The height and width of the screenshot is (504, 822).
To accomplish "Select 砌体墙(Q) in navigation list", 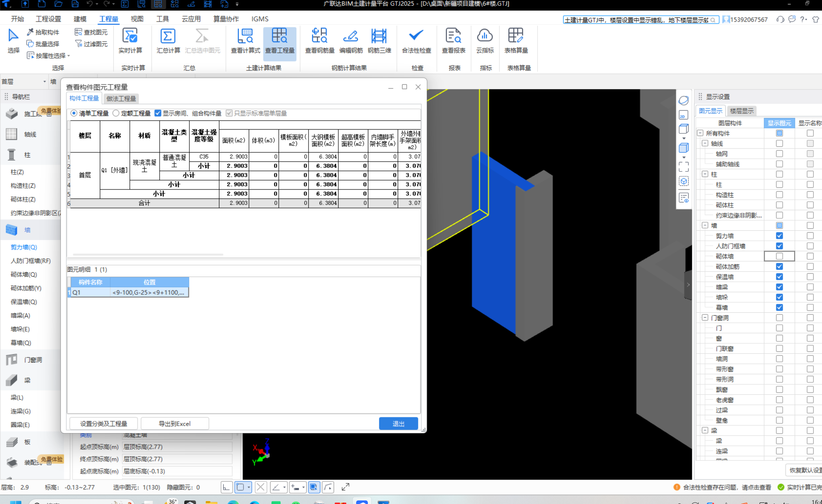I will [x=24, y=274].
